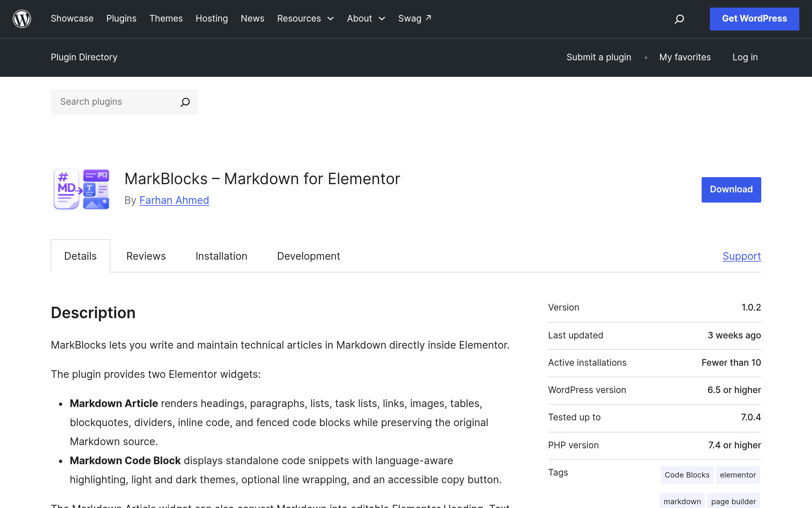This screenshot has height=508, width=812.
Task: Go to Plugin Directory home
Action: tap(84, 57)
